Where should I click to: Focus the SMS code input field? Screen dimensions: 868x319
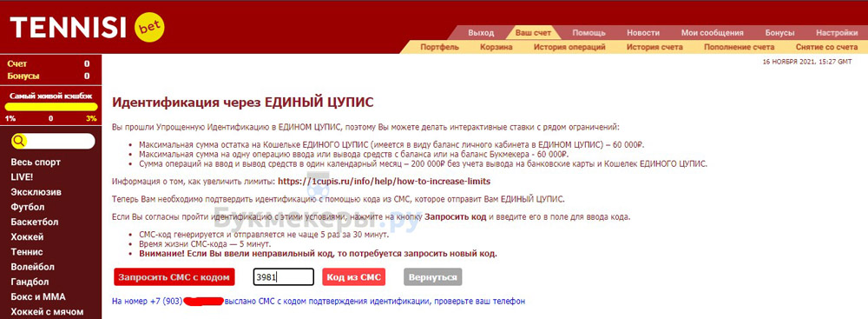[284, 276]
